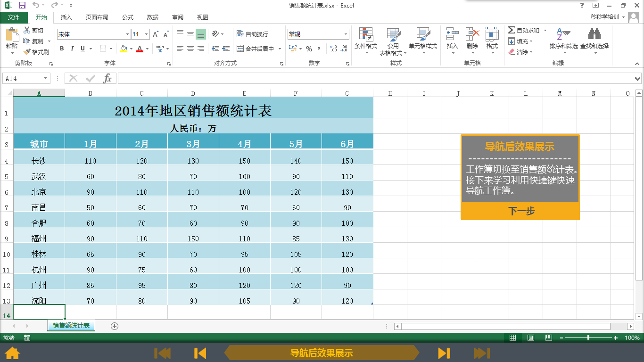The width and height of the screenshot is (644, 362).
Task: Click the percent style icon
Action: coord(309,49)
